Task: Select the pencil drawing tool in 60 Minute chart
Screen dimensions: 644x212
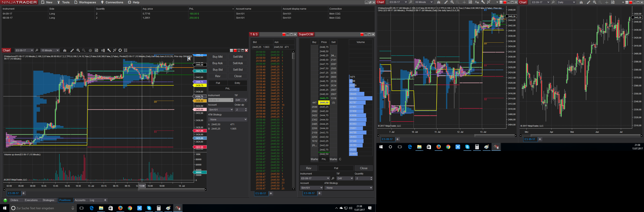Action: coord(446,2)
